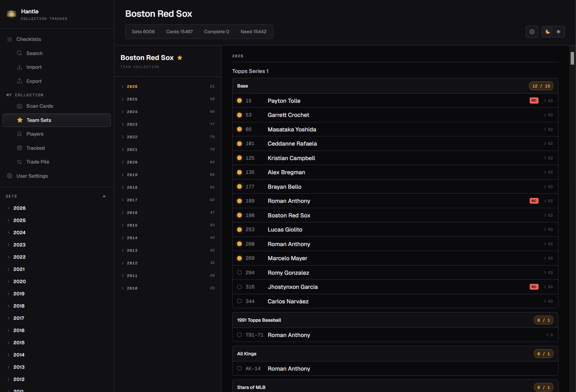576x392 pixels.
Task: Switch to light mode sun icon
Action: pyautogui.click(x=558, y=32)
